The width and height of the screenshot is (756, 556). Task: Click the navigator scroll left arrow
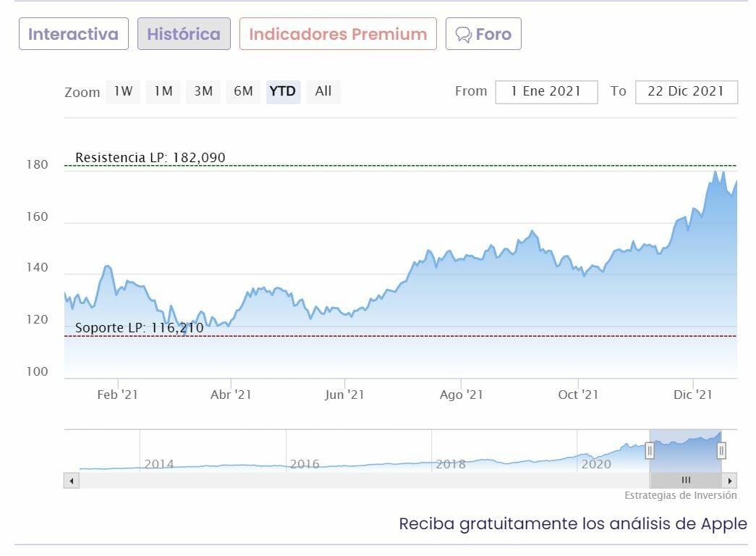[x=71, y=481]
